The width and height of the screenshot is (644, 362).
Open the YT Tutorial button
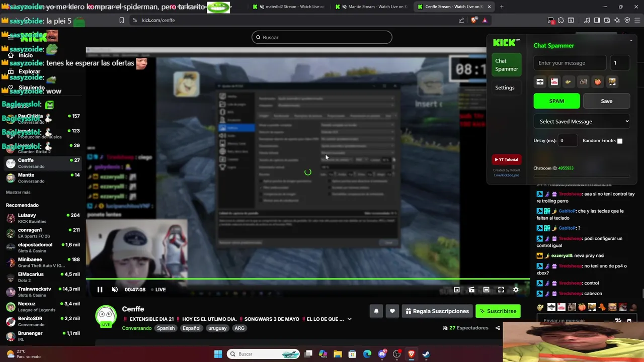[x=506, y=159]
